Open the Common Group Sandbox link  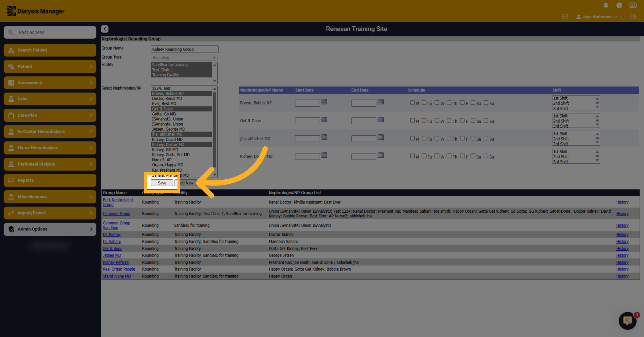coord(116,225)
